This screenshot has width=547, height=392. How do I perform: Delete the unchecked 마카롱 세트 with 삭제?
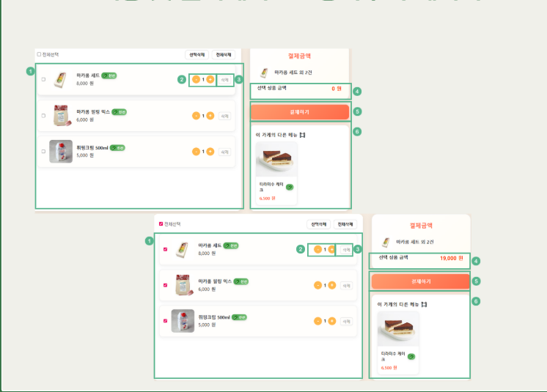click(x=224, y=79)
